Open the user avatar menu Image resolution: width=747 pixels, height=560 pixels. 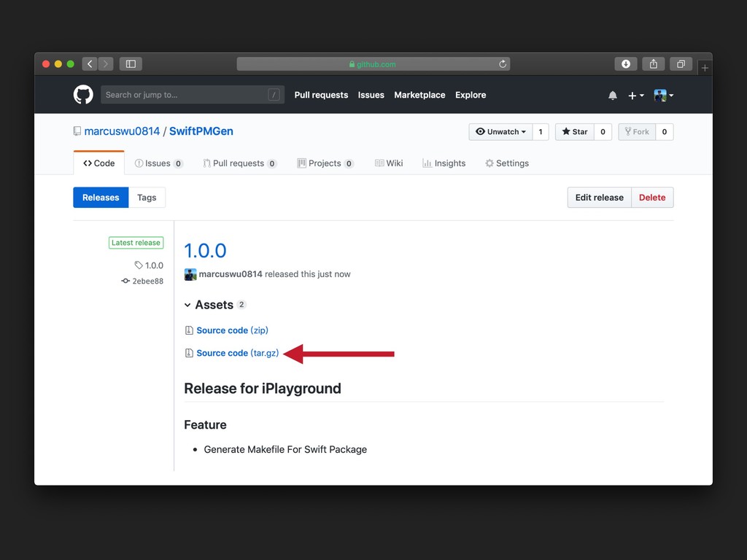click(x=664, y=96)
